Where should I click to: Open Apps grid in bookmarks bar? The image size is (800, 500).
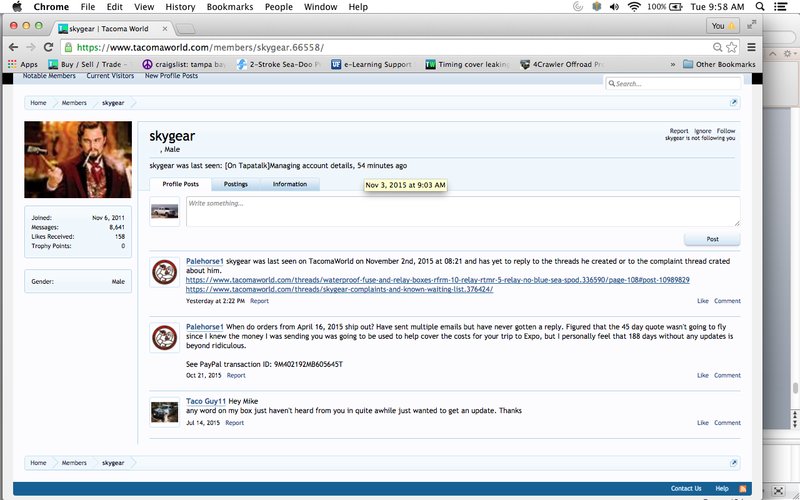pyautogui.click(x=22, y=64)
